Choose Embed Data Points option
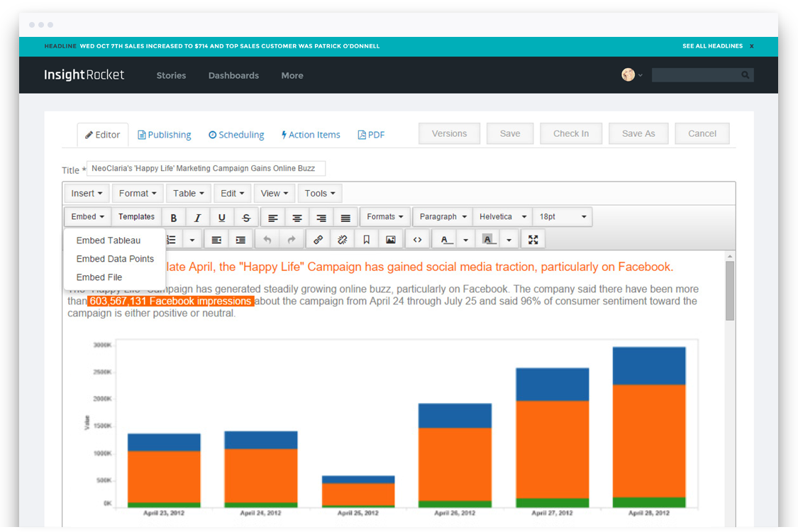Image resolution: width=798 pixels, height=532 pixels. (x=114, y=259)
